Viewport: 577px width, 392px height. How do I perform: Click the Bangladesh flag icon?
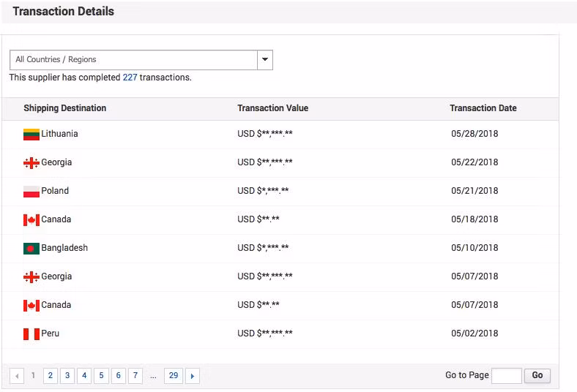(31, 249)
